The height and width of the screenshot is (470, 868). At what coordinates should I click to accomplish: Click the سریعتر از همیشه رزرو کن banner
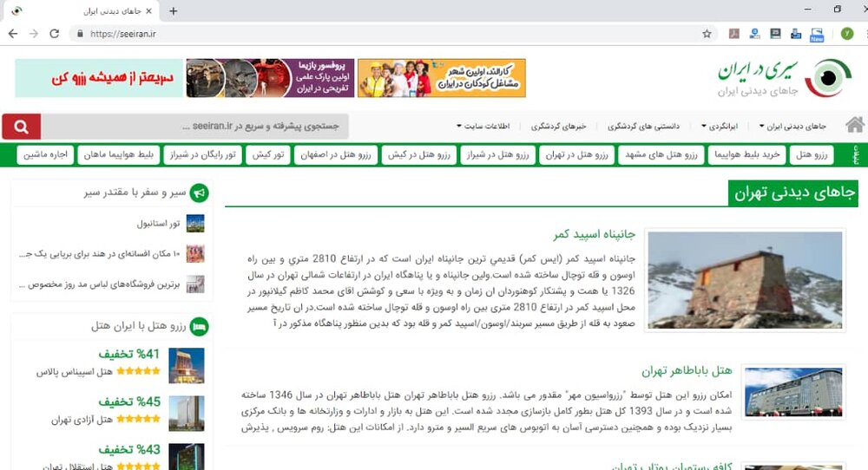99,78
